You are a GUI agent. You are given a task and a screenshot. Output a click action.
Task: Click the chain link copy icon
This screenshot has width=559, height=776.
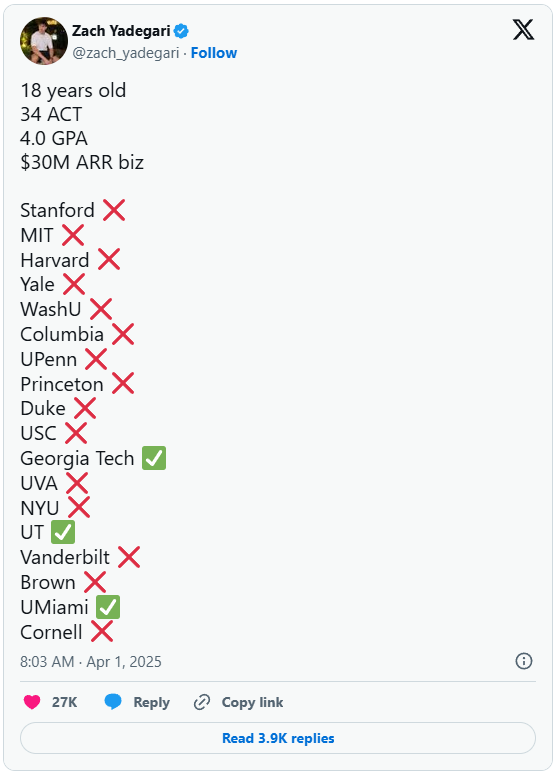202,702
